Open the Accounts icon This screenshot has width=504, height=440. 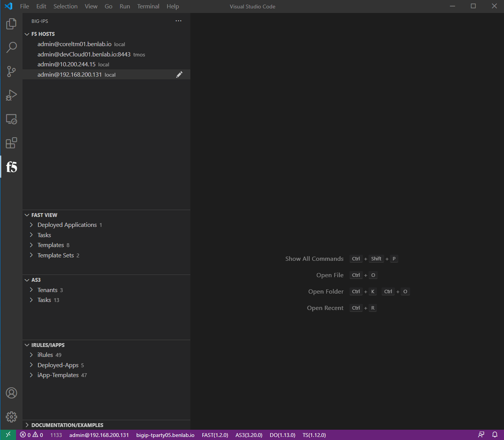coord(11,393)
